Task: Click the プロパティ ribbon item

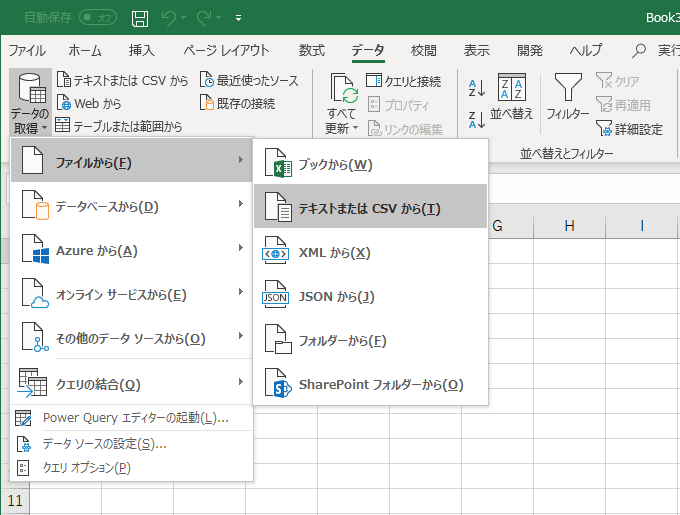Action: pos(399,105)
